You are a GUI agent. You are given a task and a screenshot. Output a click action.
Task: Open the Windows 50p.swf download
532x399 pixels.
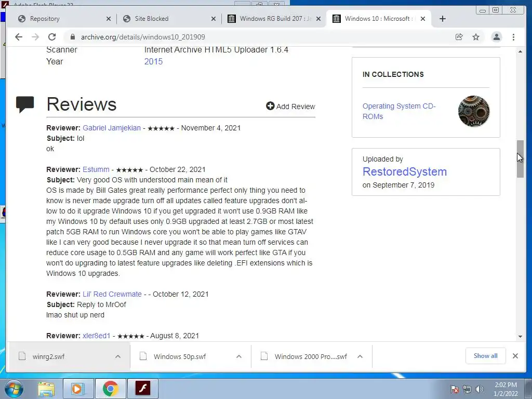(180, 356)
